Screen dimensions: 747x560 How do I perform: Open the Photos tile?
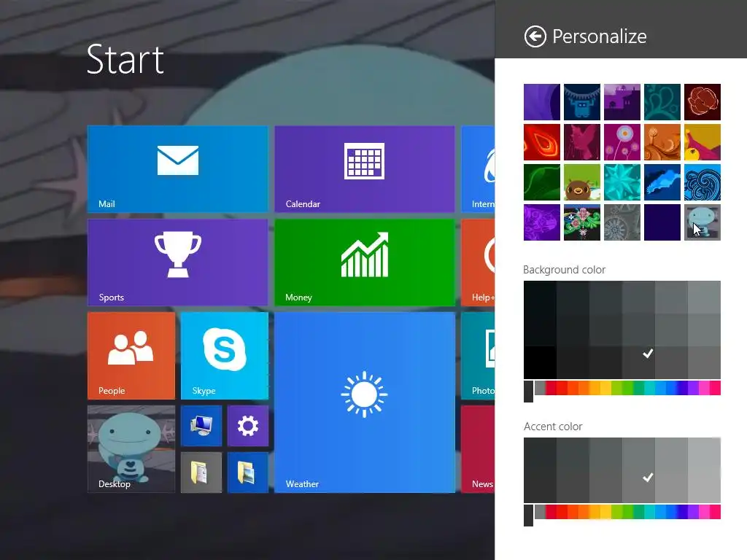pyautogui.click(x=478, y=355)
